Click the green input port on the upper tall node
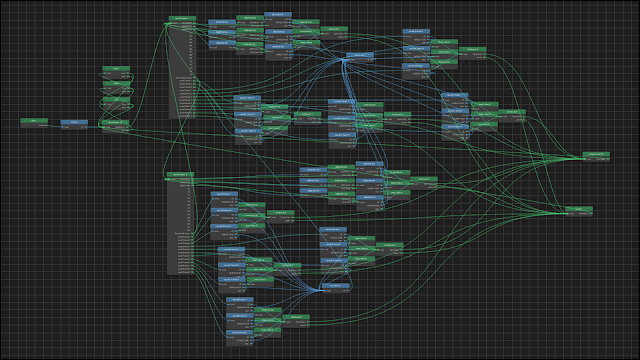 [171, 23]
